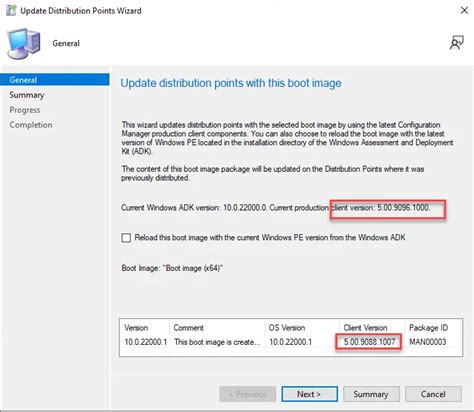Click the wizard title bar icon

pos(11,11)
